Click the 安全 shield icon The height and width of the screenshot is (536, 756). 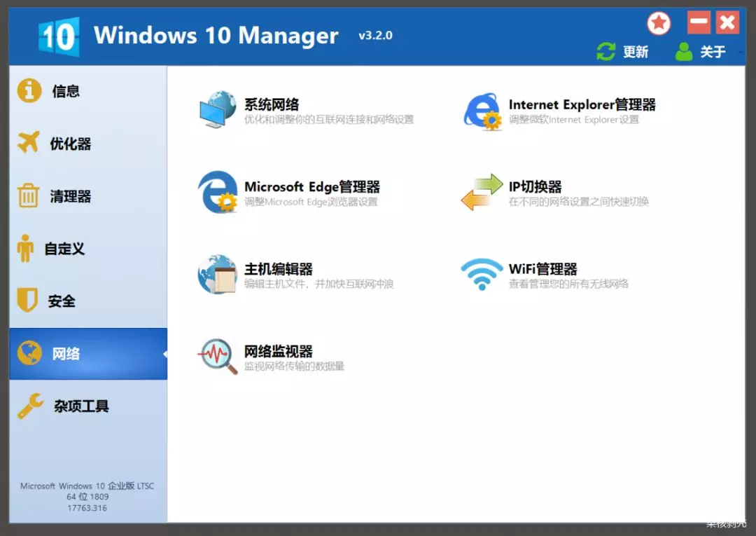[x=27, y=300]
